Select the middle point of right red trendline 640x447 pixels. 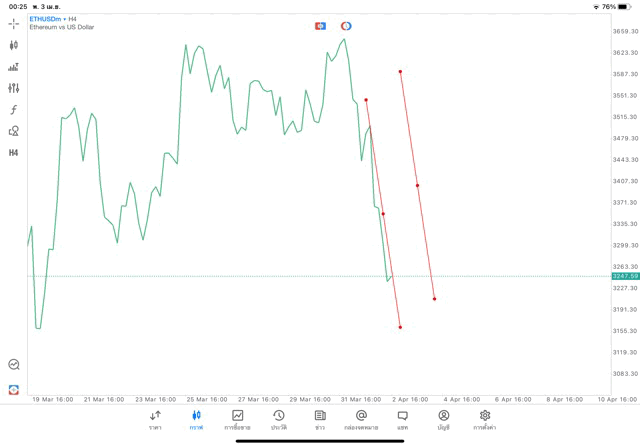[x=417, y=185]
